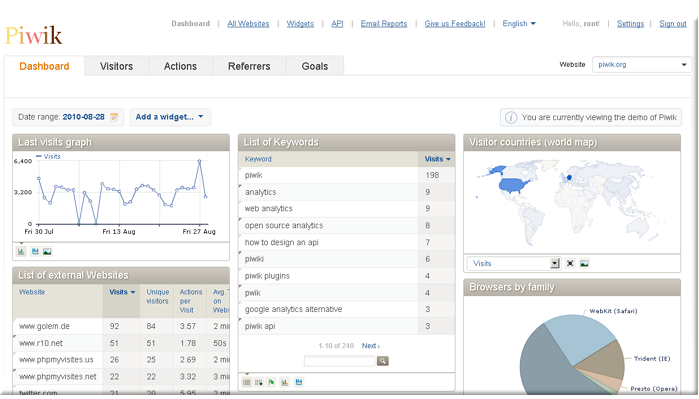This screenshot has width=699, height=399.
Task: Click the Piwik logo
Action: (x=33, y=35)
